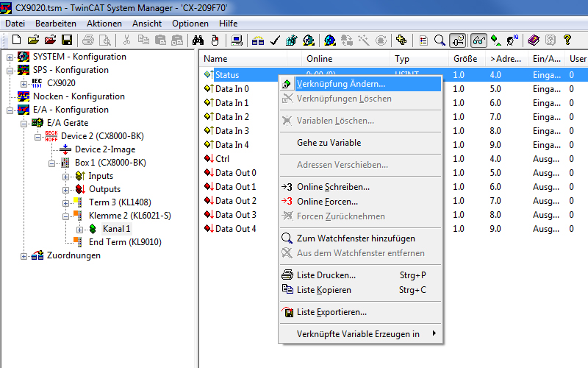Expand the SYSTEM - Konfiguration node
Image resolution: width=588 pixels, height=368 pixels.
click(10, 57)
